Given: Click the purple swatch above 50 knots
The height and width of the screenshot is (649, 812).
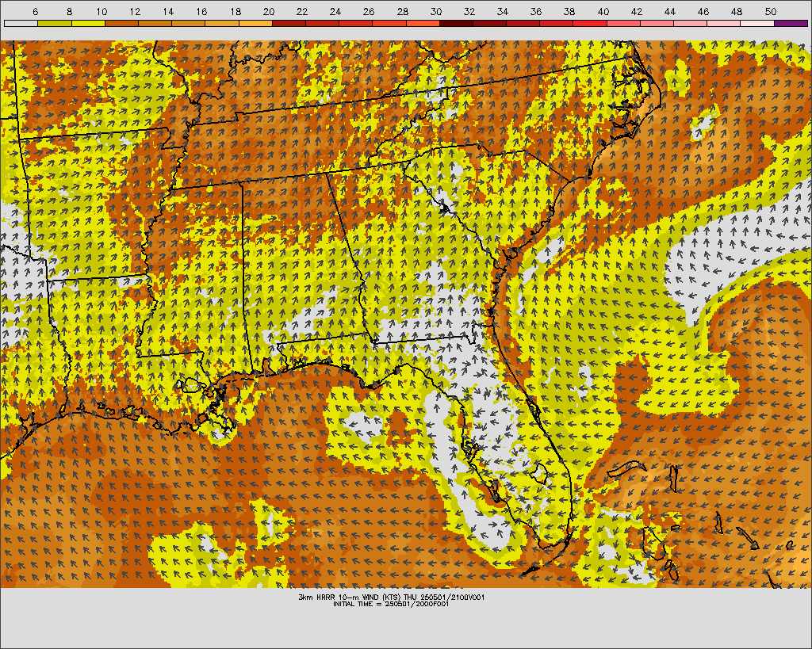Looking at the screenshot, I should [x=791, y=23].
